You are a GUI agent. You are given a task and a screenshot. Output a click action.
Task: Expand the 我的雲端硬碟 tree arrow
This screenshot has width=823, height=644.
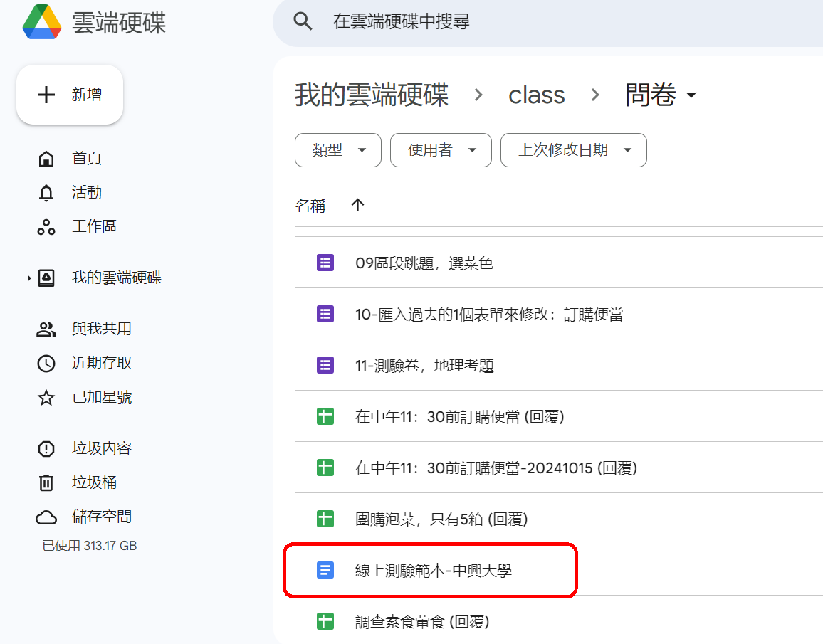pos(29,278)
